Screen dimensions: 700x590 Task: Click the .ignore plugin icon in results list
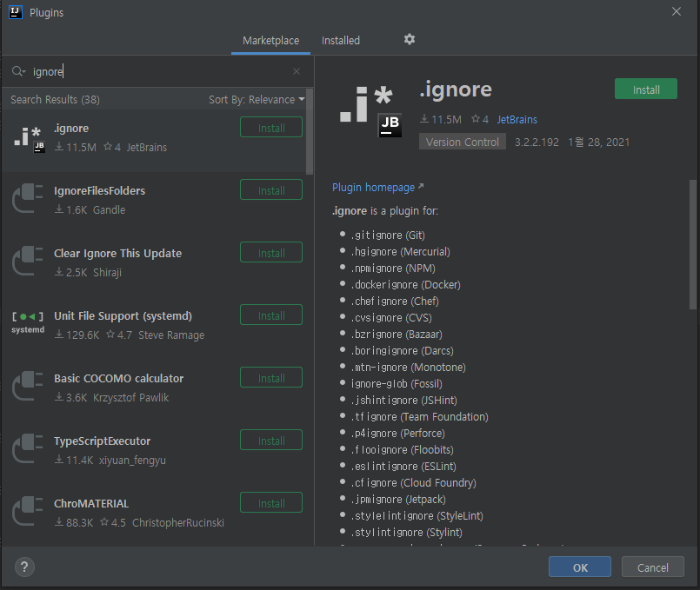tap(29, 139)
